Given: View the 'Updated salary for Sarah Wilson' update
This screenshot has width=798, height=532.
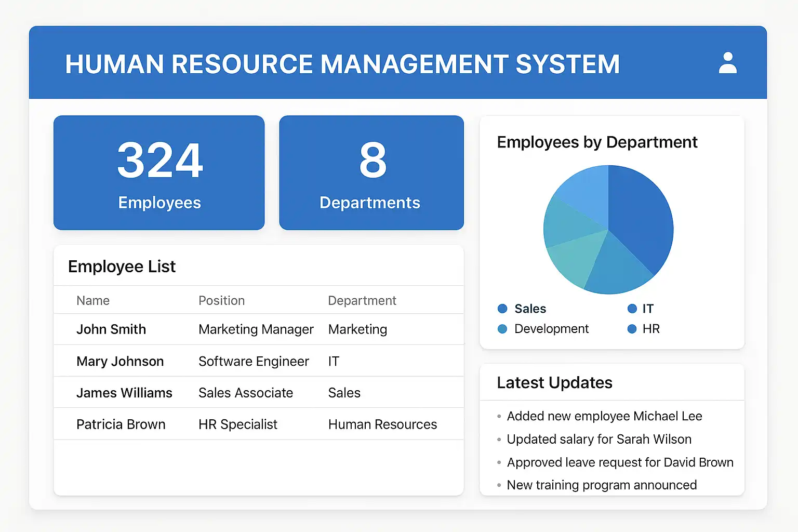Looking at the screenshot, I should click(599, 439).
